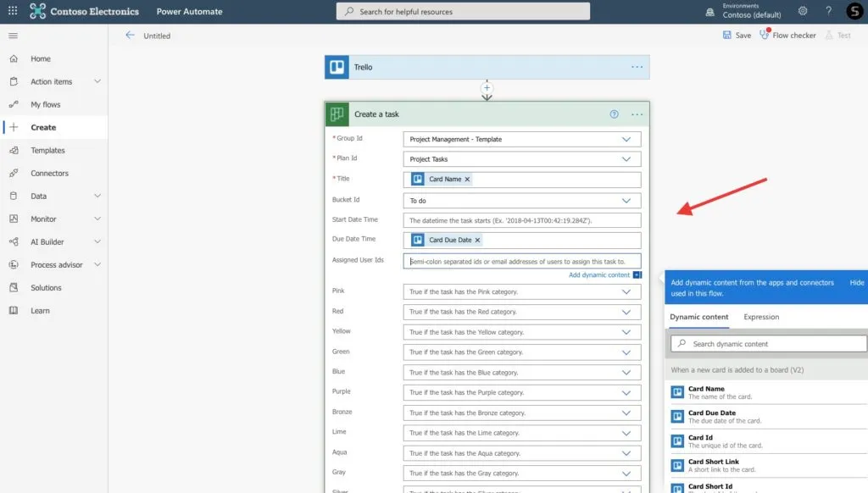The height and width of the screenshot is (493, 868).
Task: Switch to the Expression tab
Action: pyautogui.click(x=761, y=317)
